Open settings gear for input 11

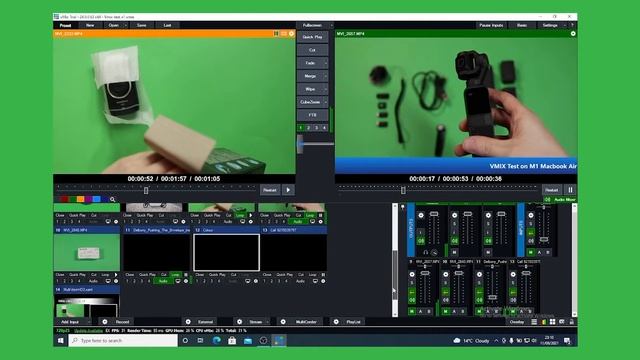(x=186, y=281)
